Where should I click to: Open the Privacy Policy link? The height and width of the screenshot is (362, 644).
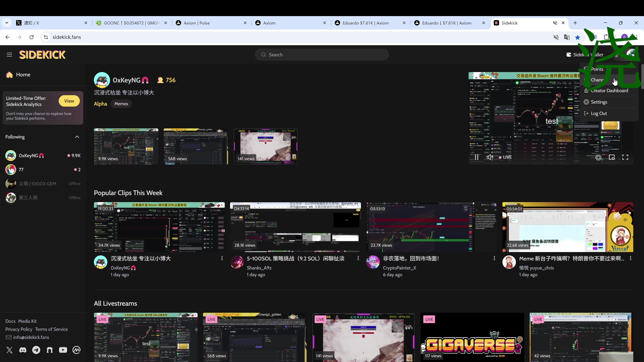click(x=19, y=329)
